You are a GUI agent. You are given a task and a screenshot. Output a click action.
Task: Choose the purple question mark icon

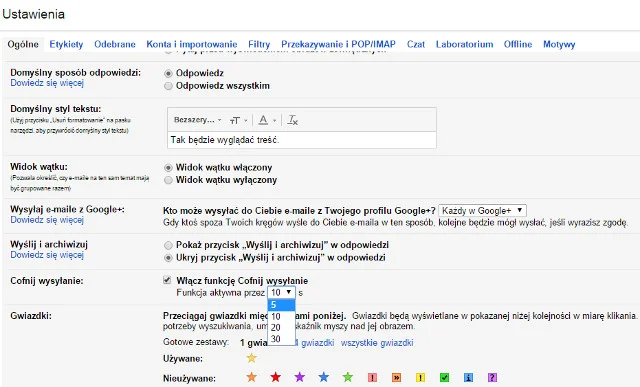tap(493, 378)
